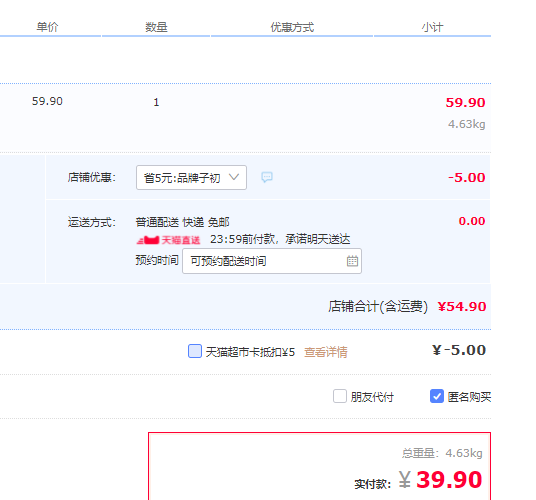This screenshot has height=500, width=536.
Task: Click the 单价 column header
Action: [48, 27]
